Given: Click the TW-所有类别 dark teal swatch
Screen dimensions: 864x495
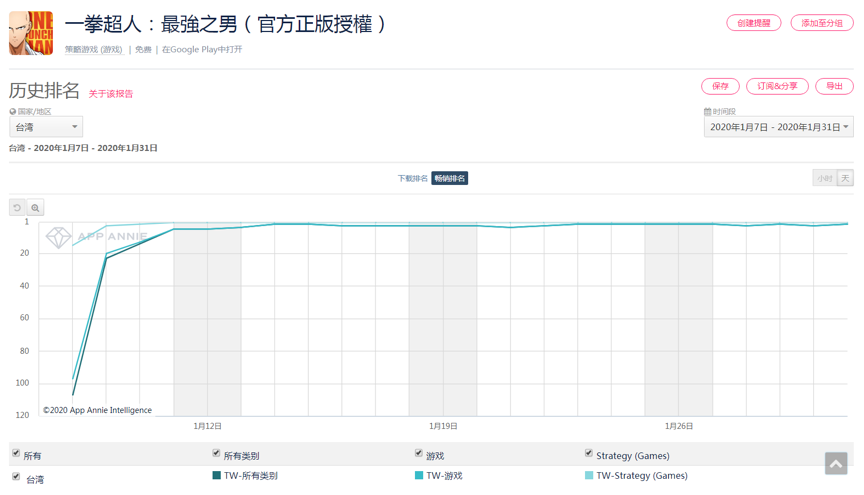Looking at the screenshot, I should tap(216, 476).
